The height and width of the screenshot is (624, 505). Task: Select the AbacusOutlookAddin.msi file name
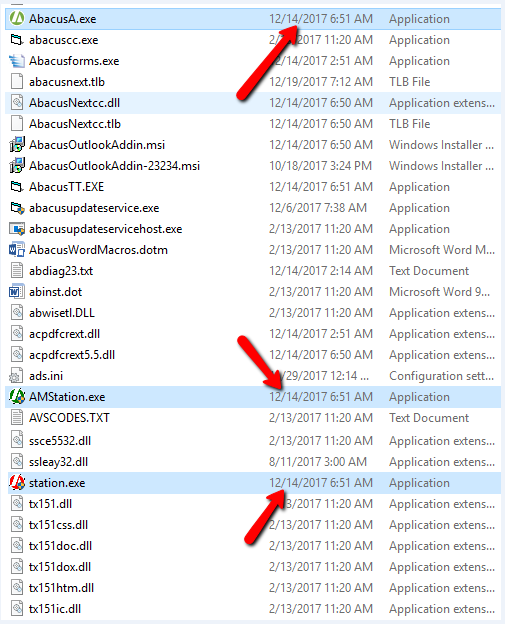click(97, 145)
